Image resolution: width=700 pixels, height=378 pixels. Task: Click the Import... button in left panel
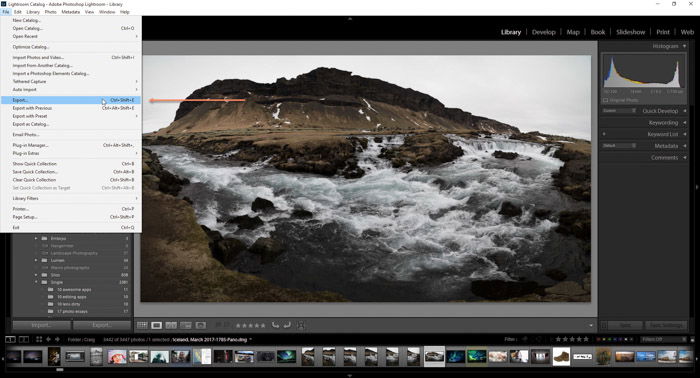click(41, 325)
